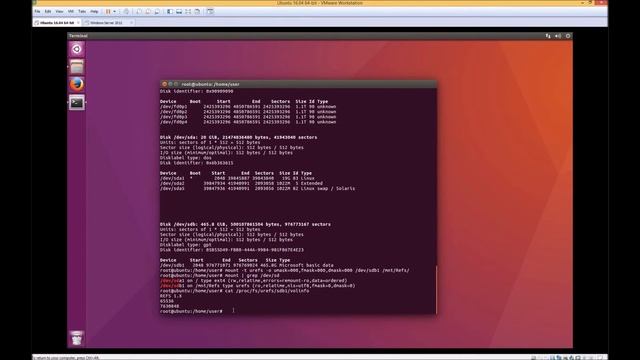
Task: Click the terminal title bar 'root@ubuntu: /home/user'
Action: (211, 84)
